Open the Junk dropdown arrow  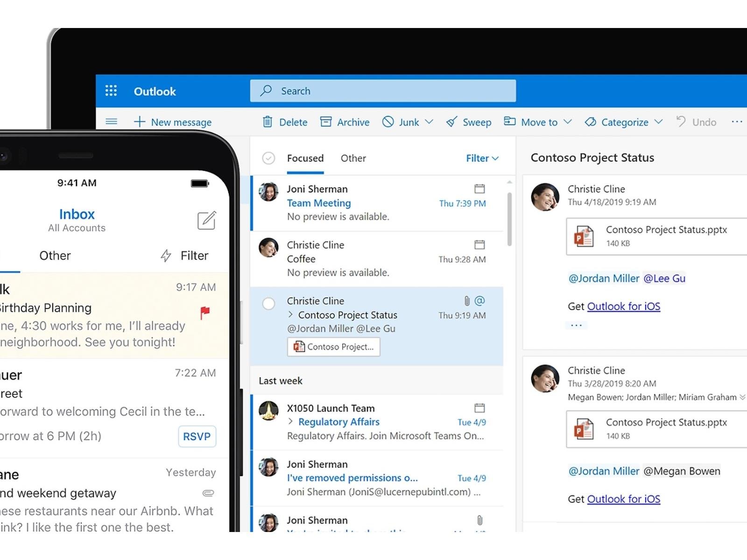click(x=429, y=122)
